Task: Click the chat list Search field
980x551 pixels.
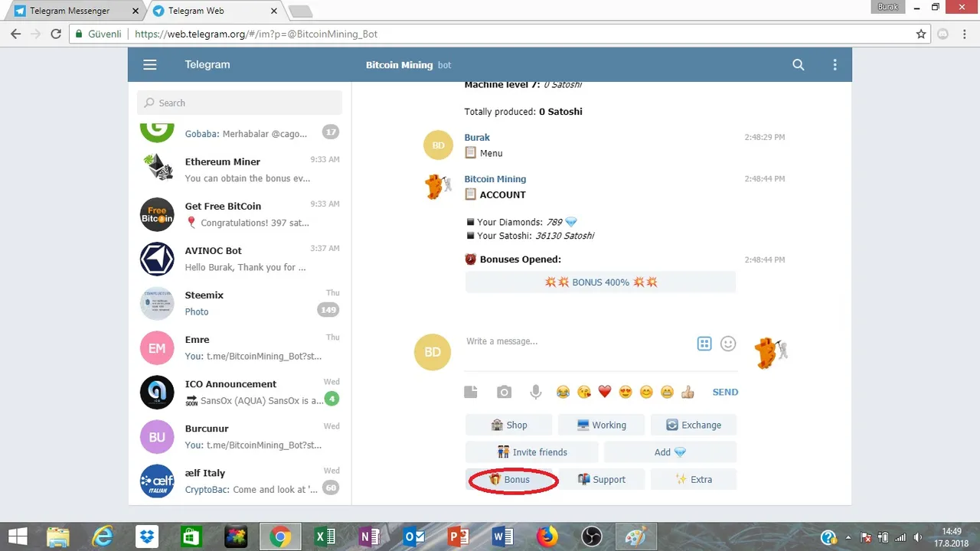Action: point(240,103)
